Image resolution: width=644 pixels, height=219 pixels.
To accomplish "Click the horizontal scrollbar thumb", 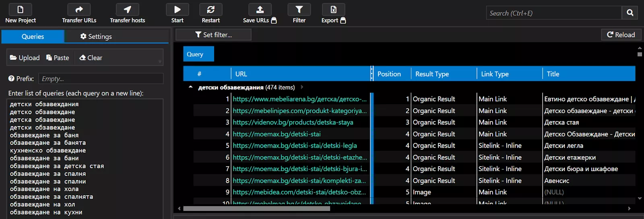I will (256, 209).
